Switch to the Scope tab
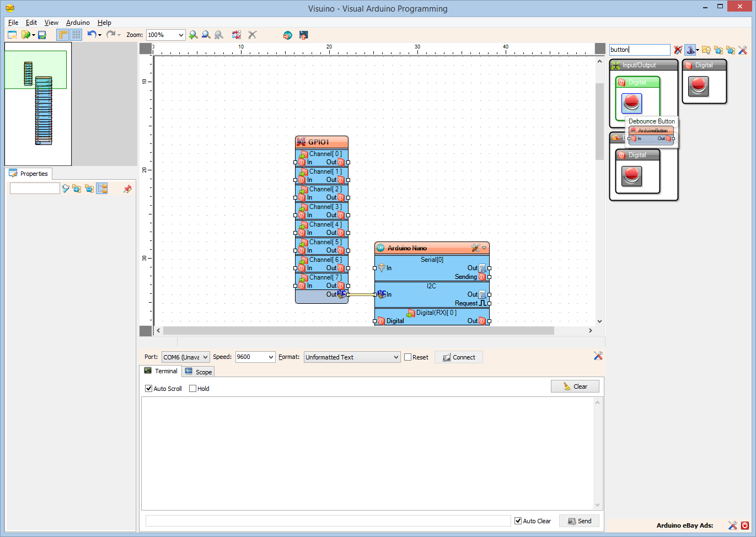The image size is (756, 537). point(198,371)
